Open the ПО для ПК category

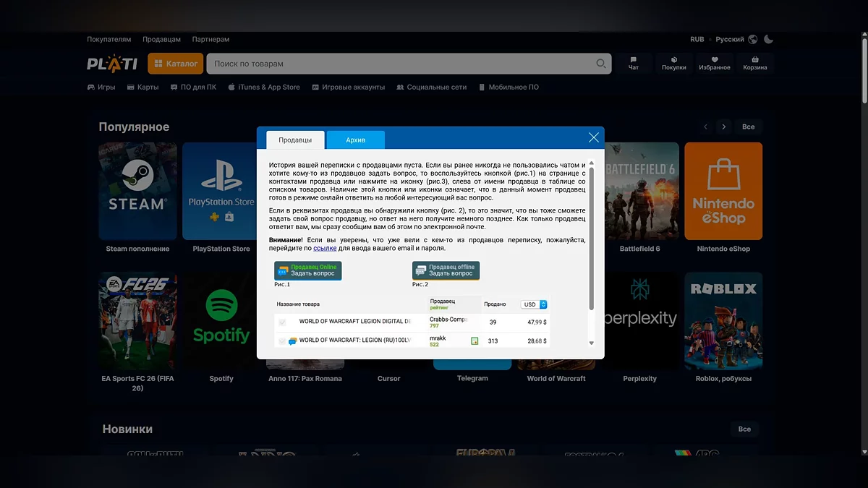(193, 87)
